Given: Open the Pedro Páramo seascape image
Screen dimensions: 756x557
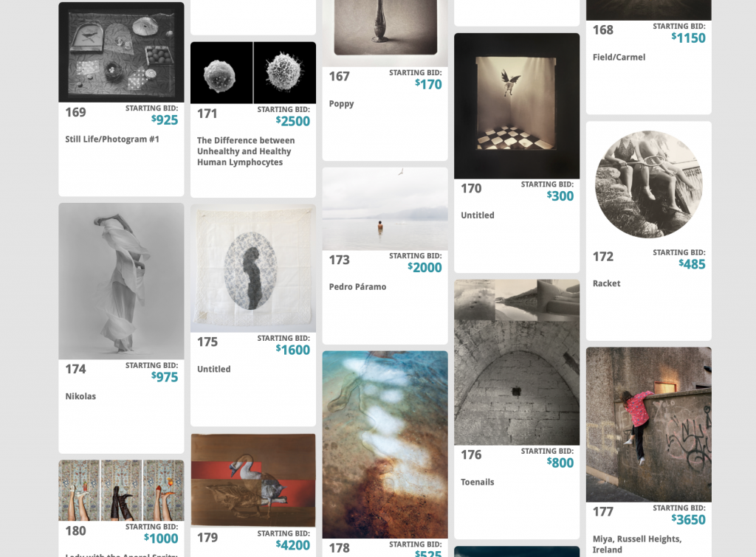Looking at the screenshot, I should click(x=385, y=209).
